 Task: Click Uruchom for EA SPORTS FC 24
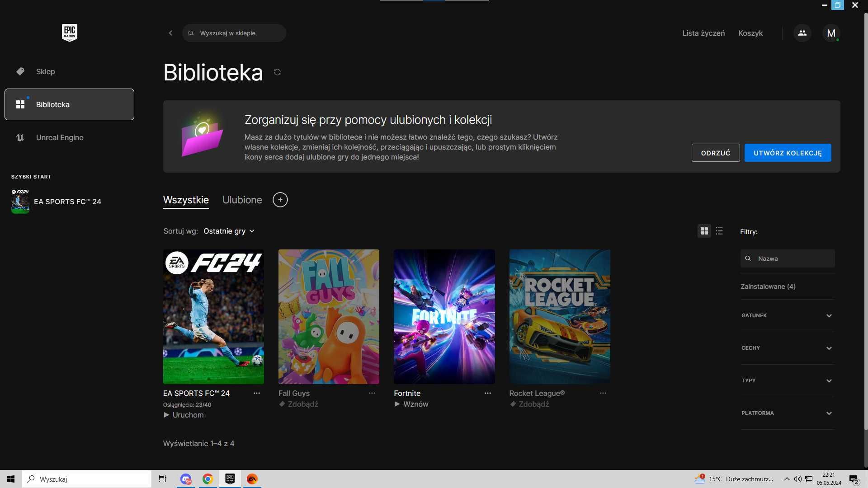[184, 415]
